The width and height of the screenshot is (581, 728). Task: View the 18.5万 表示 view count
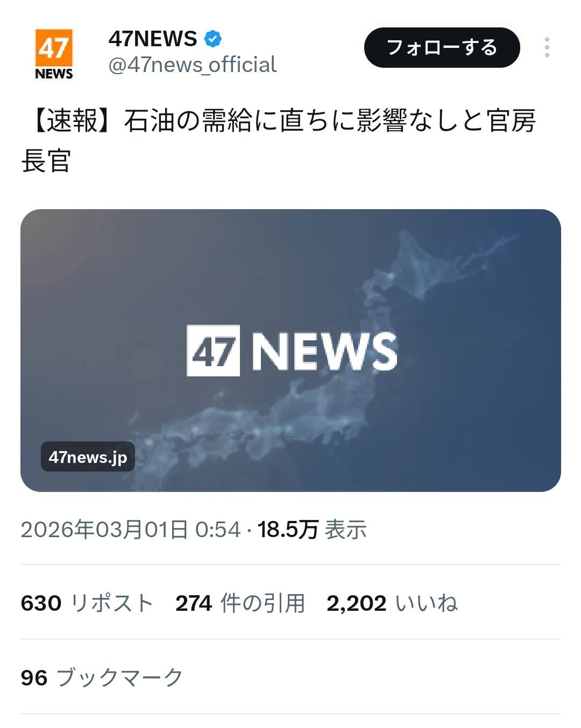[x=312, y=530]
